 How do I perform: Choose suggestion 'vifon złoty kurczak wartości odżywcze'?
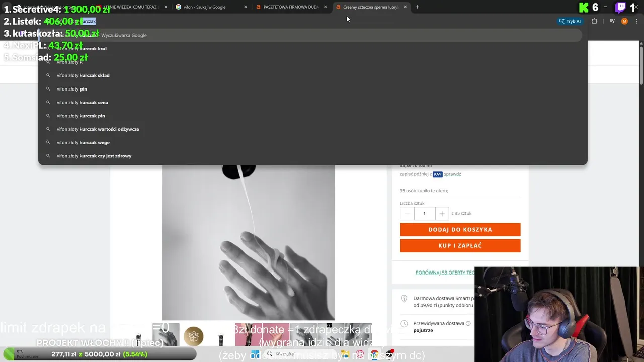(x=313, y=129)
